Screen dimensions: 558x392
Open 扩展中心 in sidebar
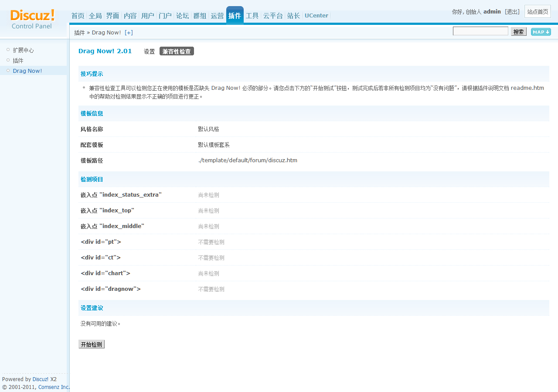(x=23, y=50)
